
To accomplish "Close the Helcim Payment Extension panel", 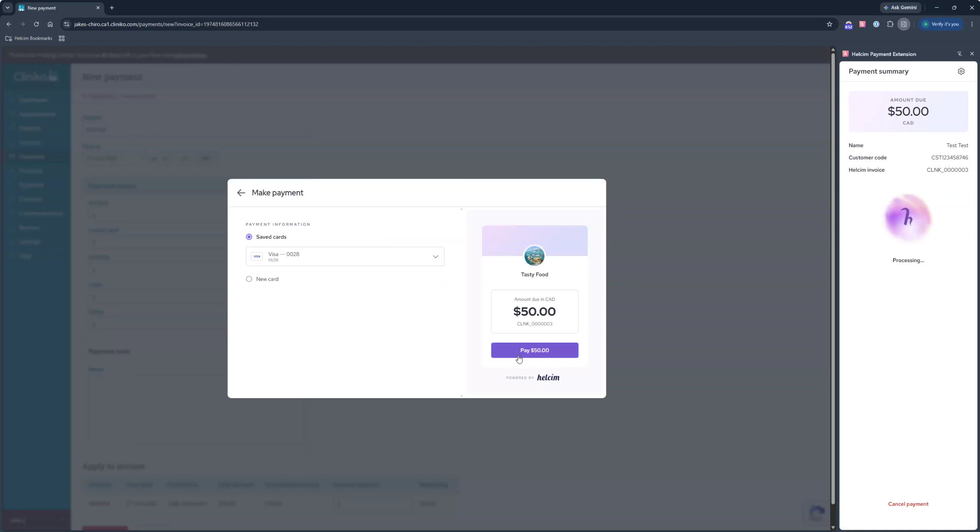I will pos(972,54).
